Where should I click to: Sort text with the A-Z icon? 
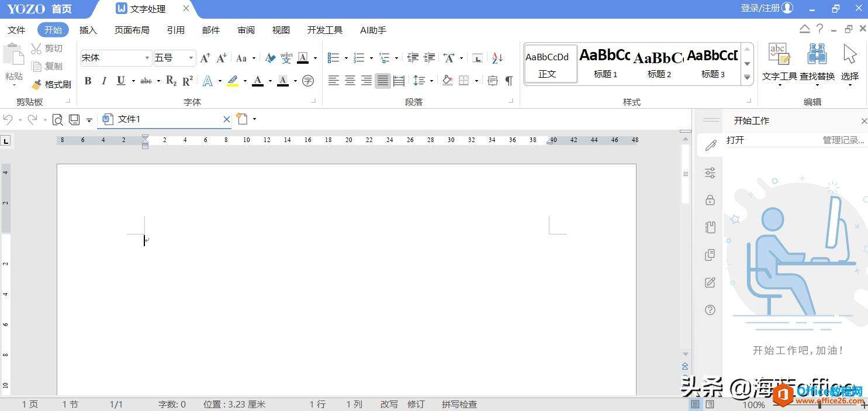coord(497,58)
